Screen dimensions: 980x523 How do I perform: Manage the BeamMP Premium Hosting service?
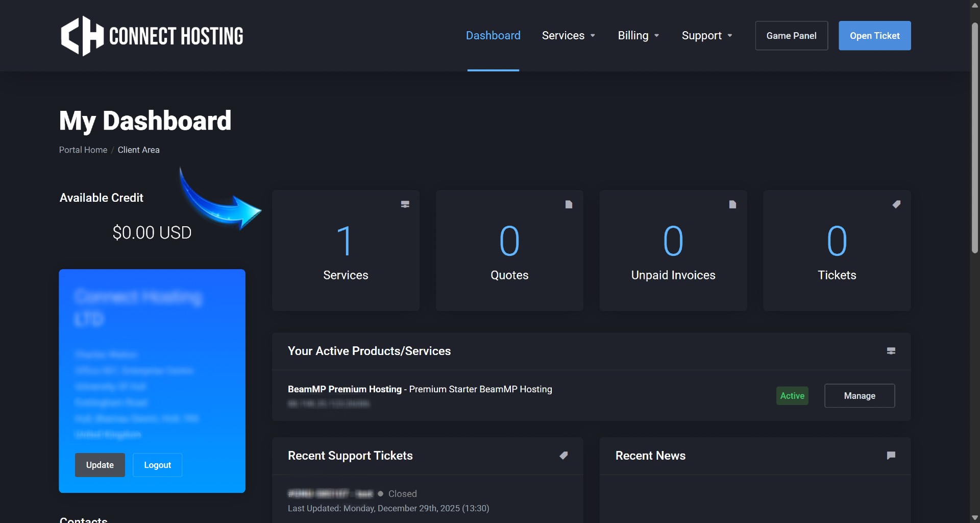pyautogui.click(x=860, y=396)
